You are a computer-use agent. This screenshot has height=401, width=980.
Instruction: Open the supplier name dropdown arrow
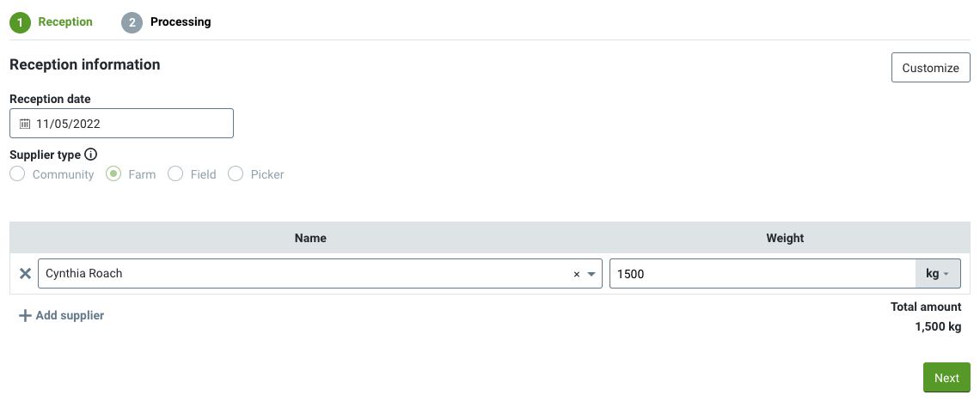click(x=591, y=274)
